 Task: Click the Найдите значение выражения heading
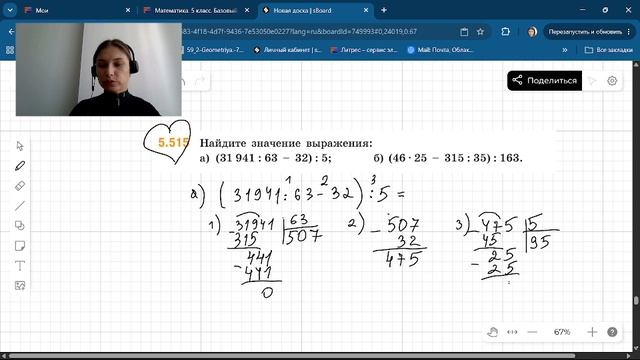pos(286,143)
